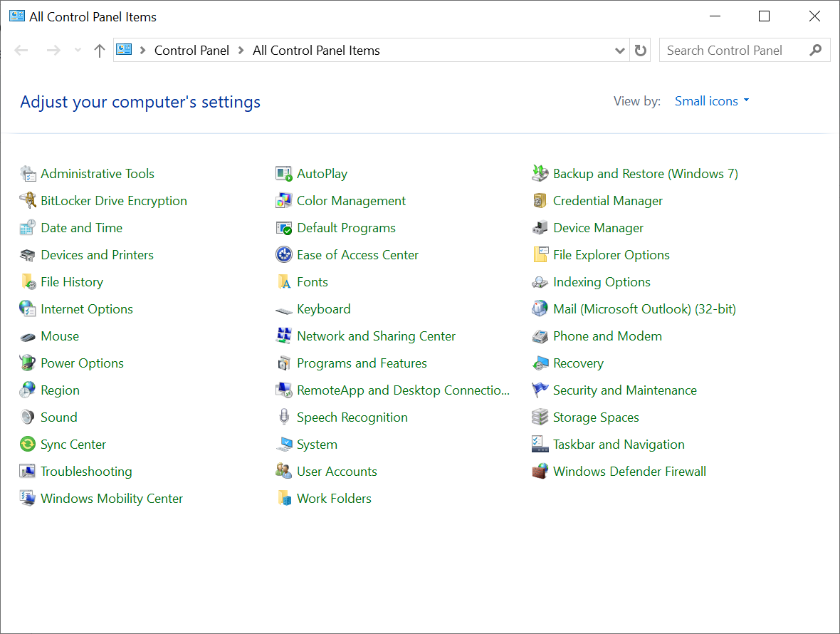
Task: Open Storage Spaces
Action: click(x=595, y=417)
